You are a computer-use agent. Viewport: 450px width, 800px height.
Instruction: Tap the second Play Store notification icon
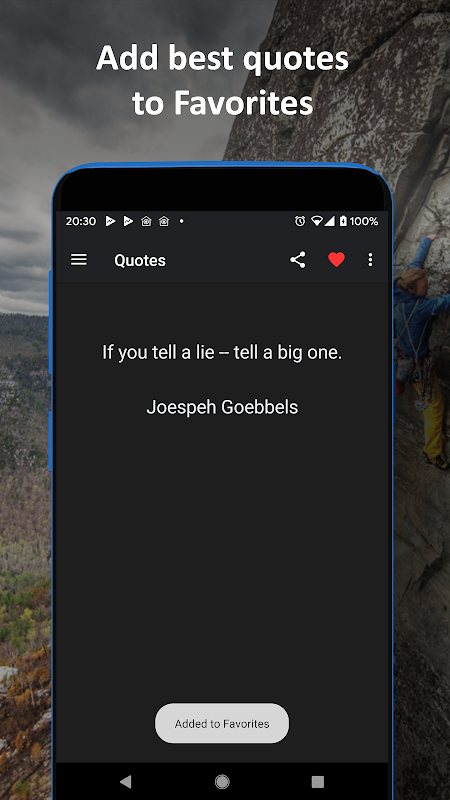pyautogui.click(x=128, y=221)
